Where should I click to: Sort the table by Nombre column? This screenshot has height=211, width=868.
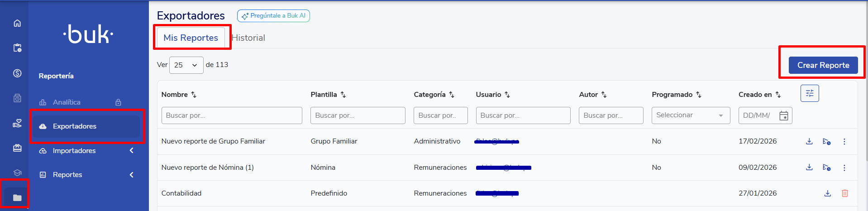tap(194, 95)
